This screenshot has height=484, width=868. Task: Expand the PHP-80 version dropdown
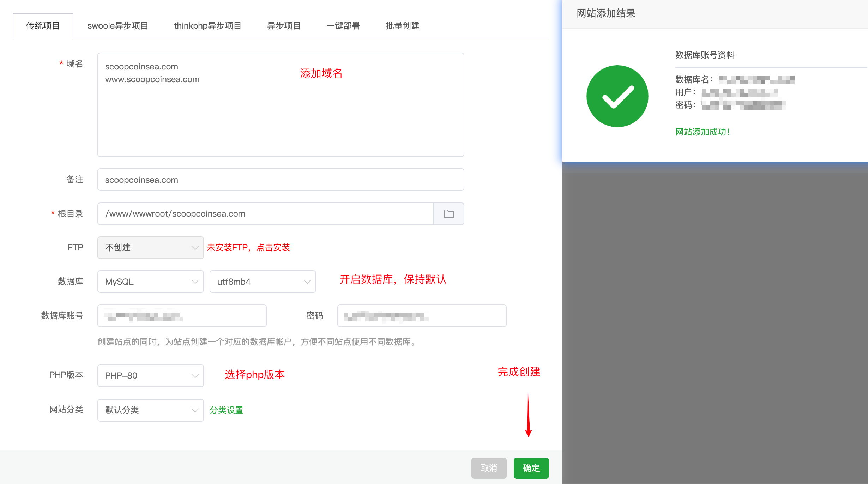point(151,376)
